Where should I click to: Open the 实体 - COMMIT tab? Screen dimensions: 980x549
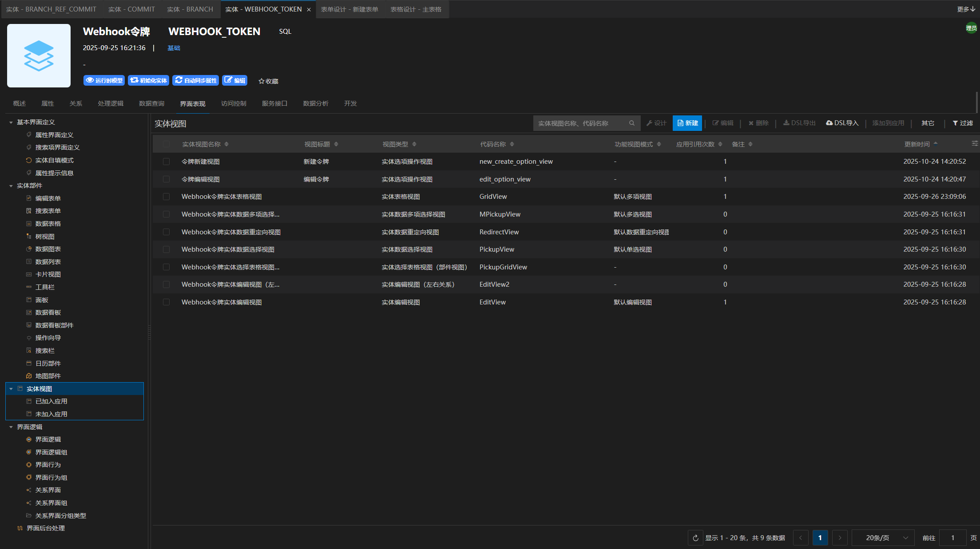tap(131, 9)
